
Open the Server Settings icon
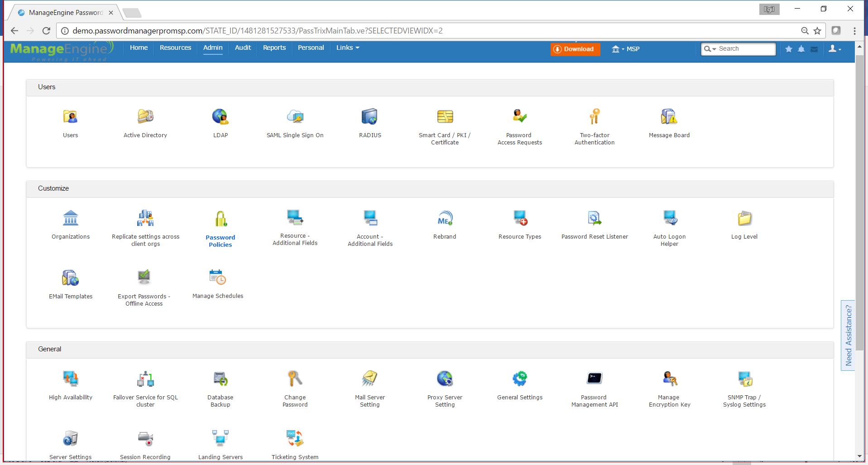pos(71,438)
